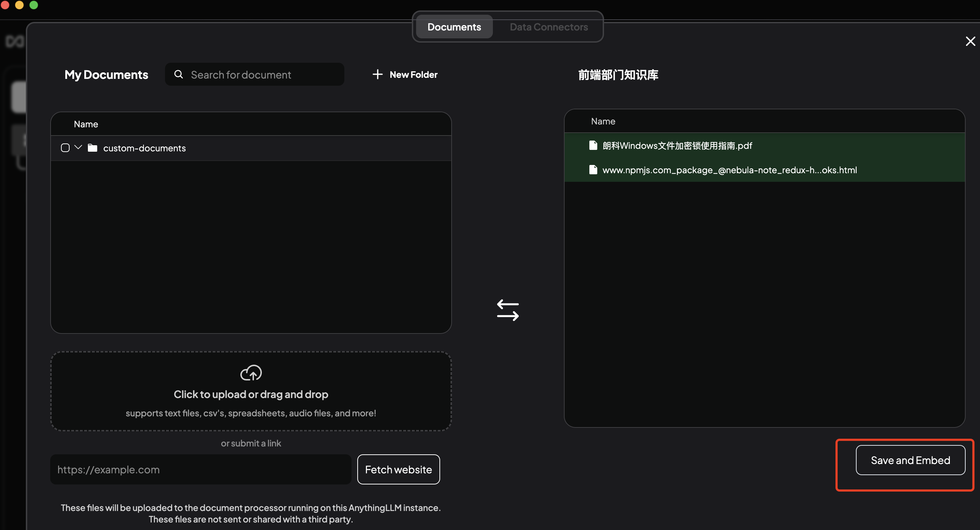Screen dimensions: 980x530
Task: Click the Search for document field
Action: click(255, 75)
